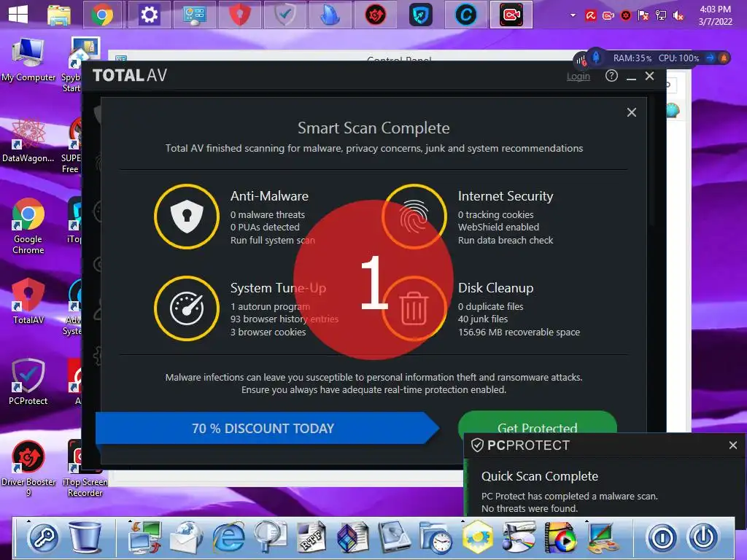Viewport: 747px width, 560px height.
Task: Click the System Tune-Up gauge icon
Action: coord(187,308)
